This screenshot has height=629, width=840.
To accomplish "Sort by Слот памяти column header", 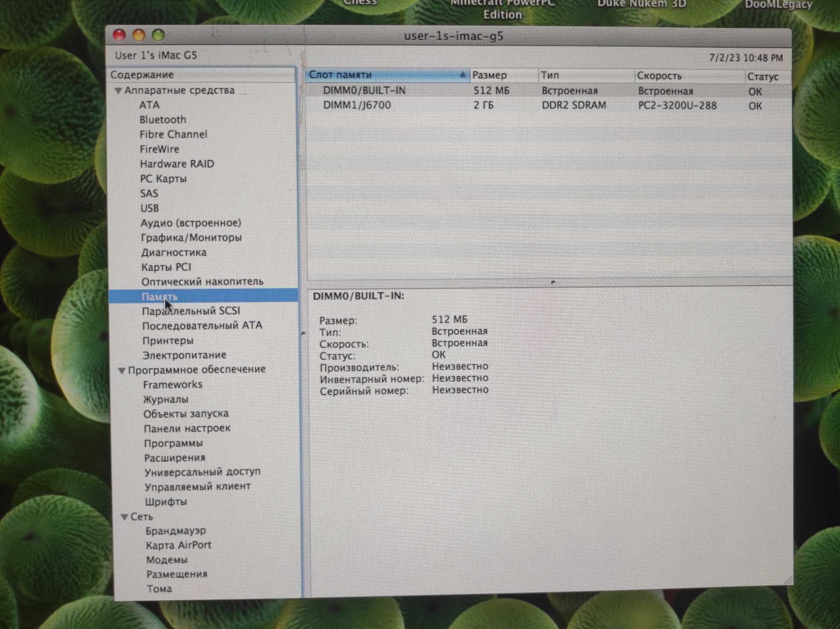I will click(387, 75).
